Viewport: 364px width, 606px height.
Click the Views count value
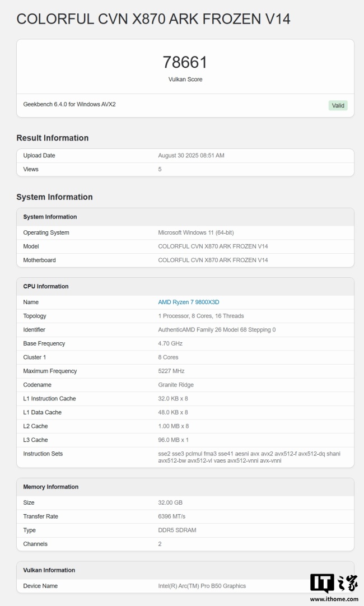tap(160, 169)
